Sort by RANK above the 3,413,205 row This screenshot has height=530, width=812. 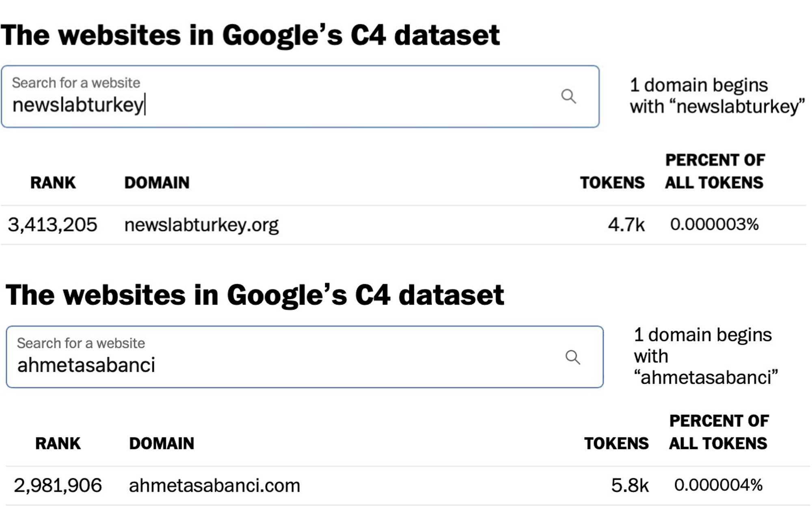[x=53, y=183]
